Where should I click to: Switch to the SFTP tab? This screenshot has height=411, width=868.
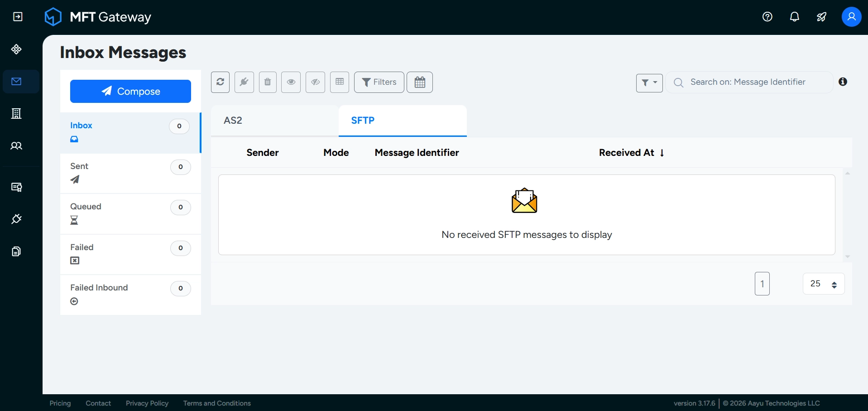tap(403, 121)
